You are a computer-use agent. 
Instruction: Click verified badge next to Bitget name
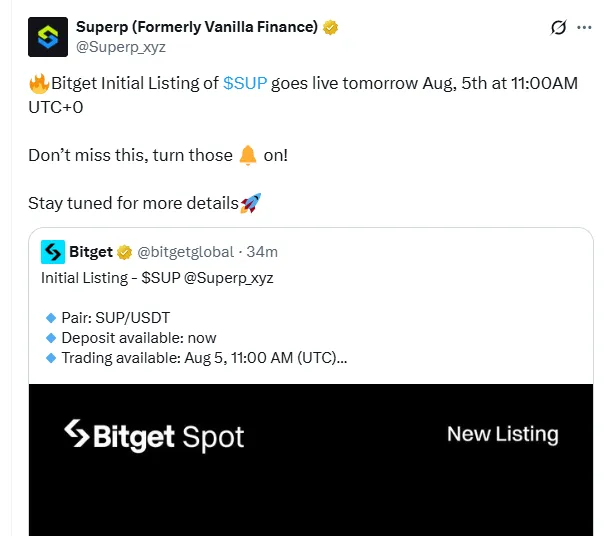(125, 251)
